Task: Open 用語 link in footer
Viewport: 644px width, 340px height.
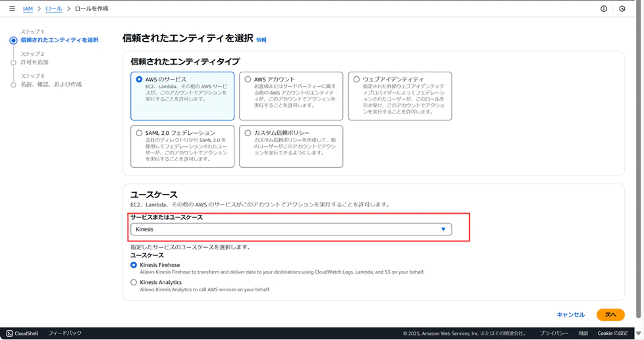Action: click(x=583, y=333)
